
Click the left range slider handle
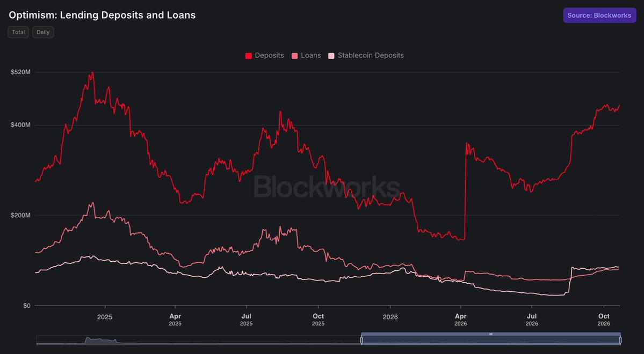click(x=361, y=340)
